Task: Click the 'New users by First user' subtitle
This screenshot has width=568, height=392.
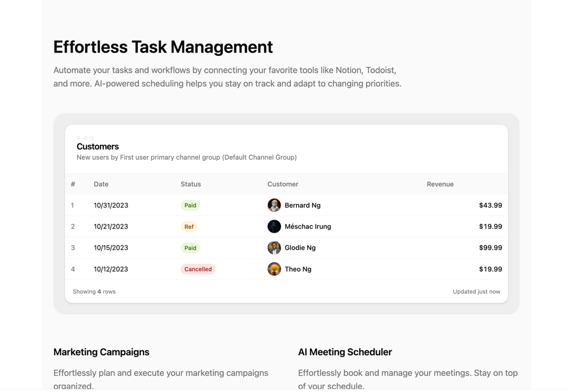Action: (187, 158)
